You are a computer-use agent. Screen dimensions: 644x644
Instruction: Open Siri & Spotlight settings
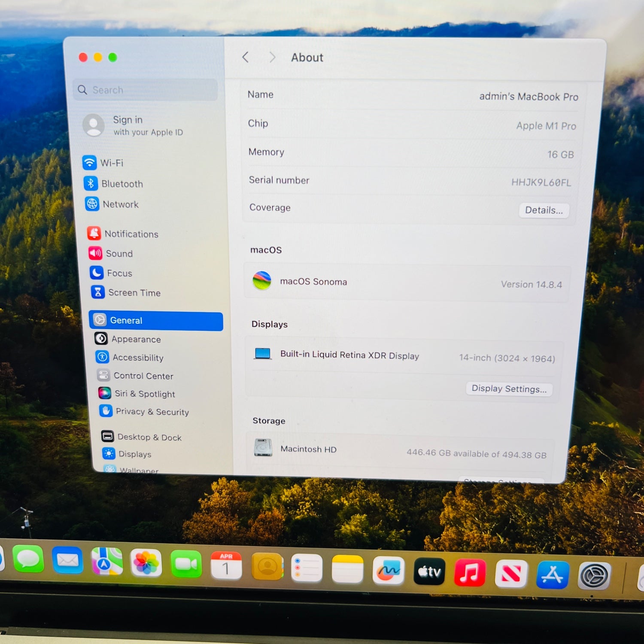tap(144, 394)
